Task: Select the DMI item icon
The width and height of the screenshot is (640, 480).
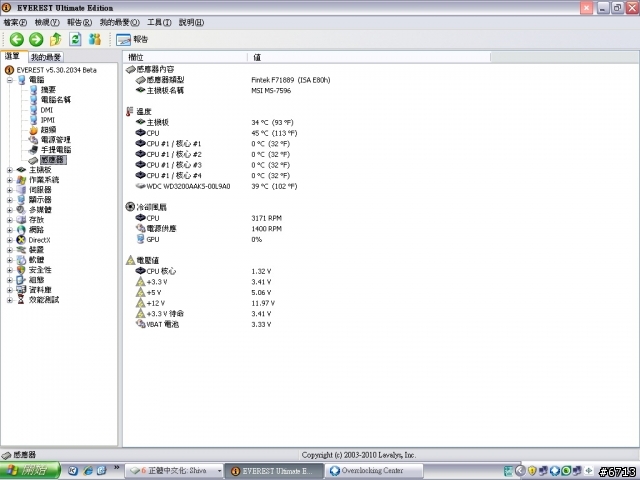Action: [34, 110]
